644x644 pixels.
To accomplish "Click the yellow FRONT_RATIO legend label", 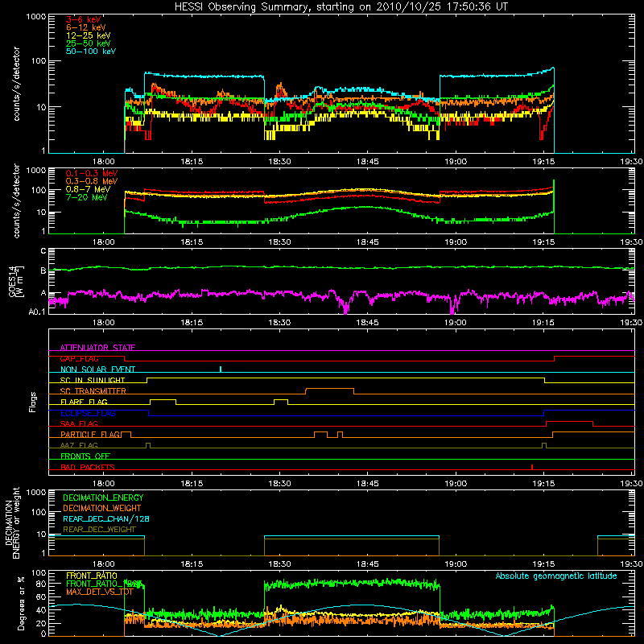I will click(92, 576).
